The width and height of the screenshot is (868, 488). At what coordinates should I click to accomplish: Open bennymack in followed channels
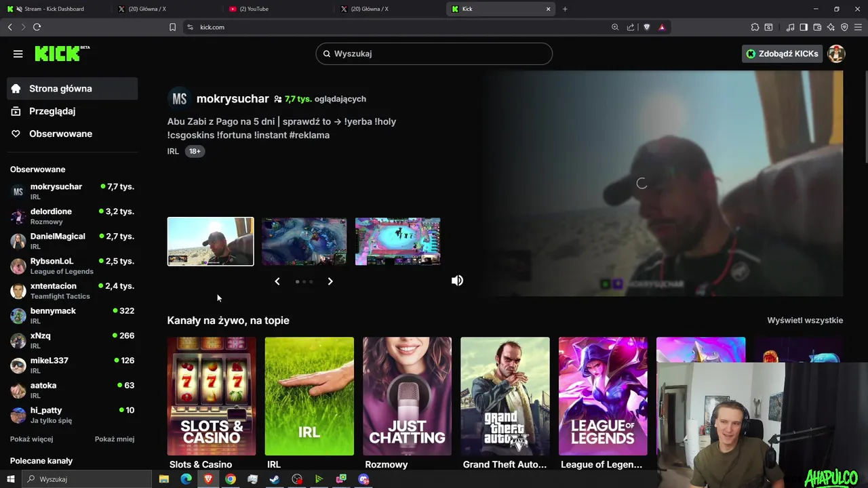(73, 316)
